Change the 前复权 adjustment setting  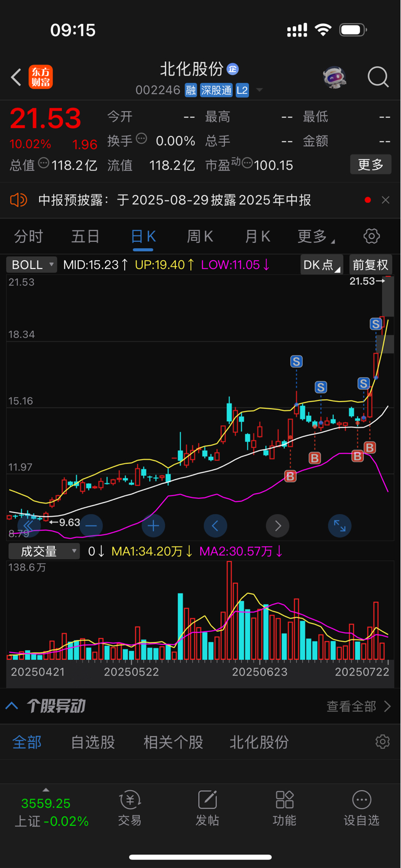371,265
